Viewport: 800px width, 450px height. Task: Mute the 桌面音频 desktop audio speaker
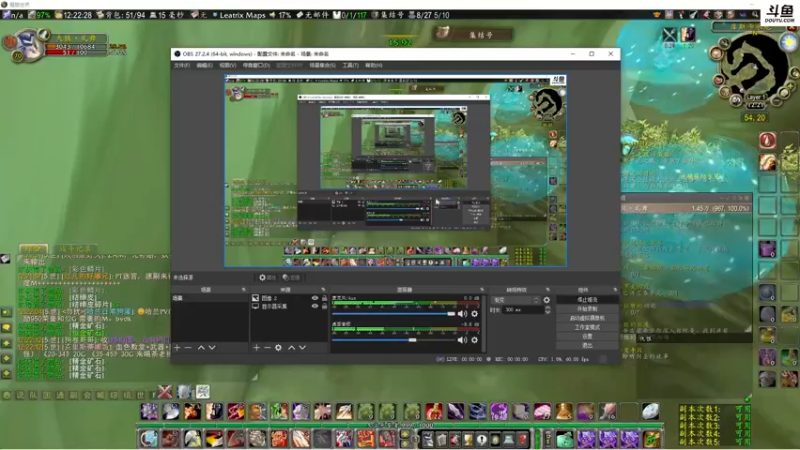[x=462, y=340]
